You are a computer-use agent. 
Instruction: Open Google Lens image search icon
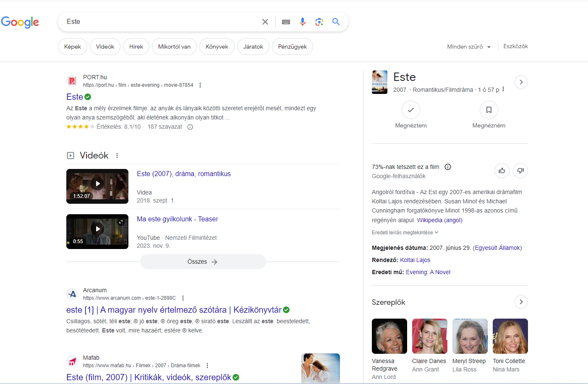pos(319,22)
